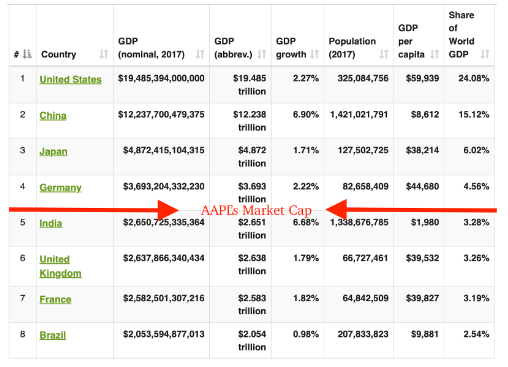The height and width of the screenshot is (367, 508).
Task: Sort by GDP nominal 2017 icon
Action: [200, 54]
